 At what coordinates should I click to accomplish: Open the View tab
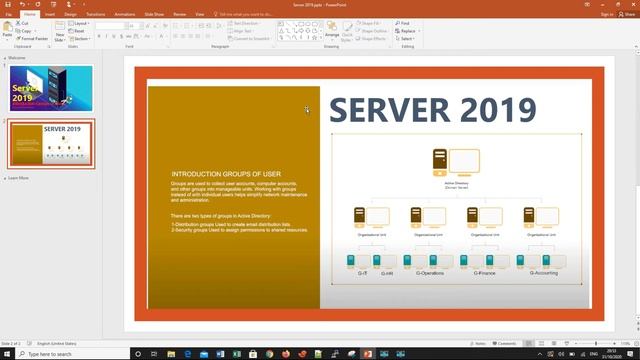pyautogui.click(x=200, y=14)
